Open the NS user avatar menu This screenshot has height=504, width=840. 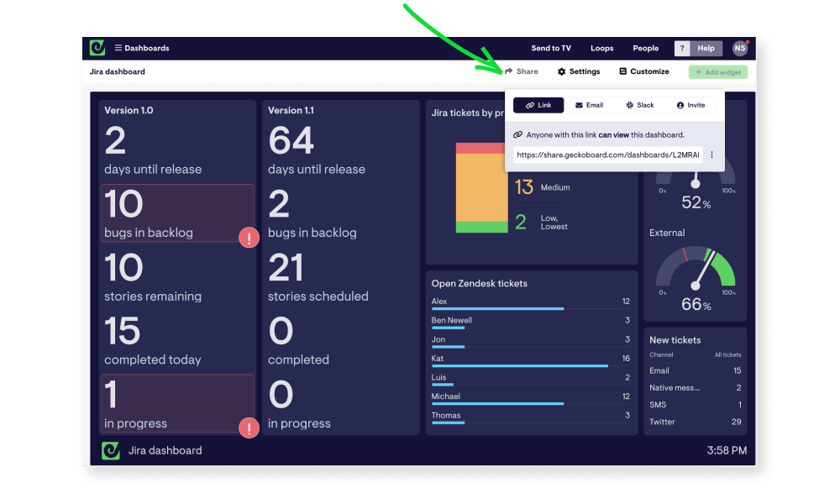tap(740, 48)
